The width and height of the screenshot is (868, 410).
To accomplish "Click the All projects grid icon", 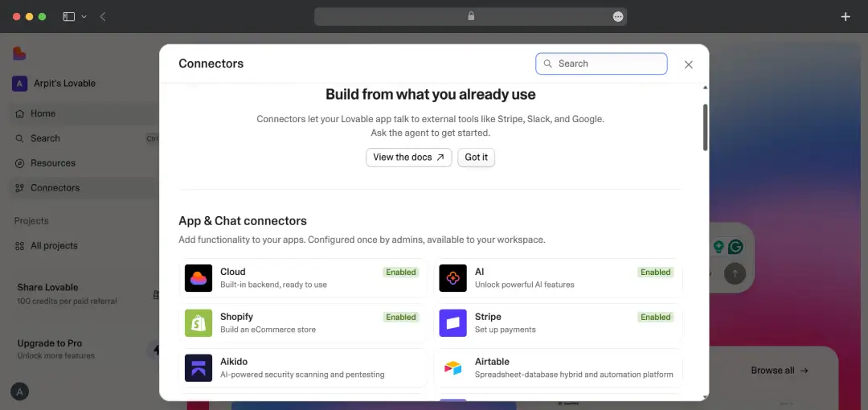I will click(19, 246).
